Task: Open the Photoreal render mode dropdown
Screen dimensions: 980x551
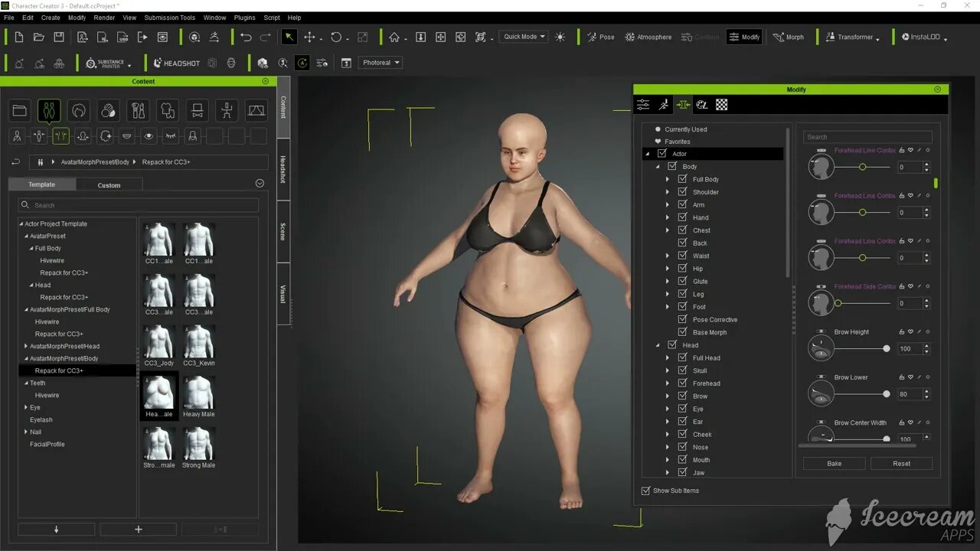Action: (x=381, y=63)
